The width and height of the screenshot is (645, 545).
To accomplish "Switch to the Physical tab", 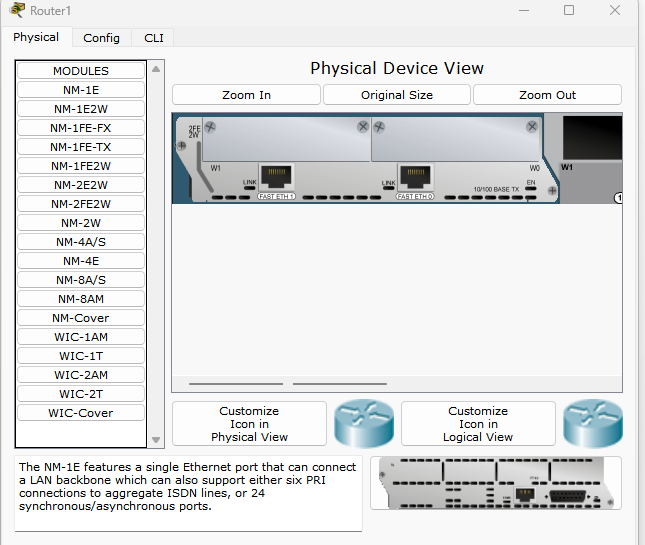I will [x=36, y=37].
